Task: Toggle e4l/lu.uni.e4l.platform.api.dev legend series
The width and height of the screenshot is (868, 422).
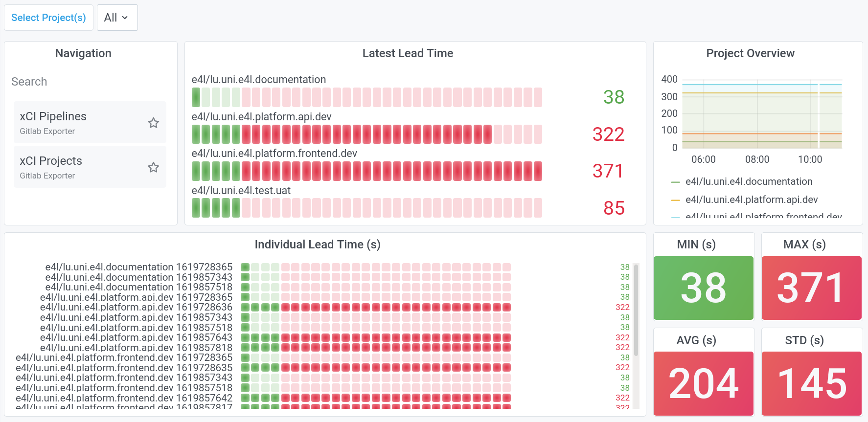Action: coord(752,200)
